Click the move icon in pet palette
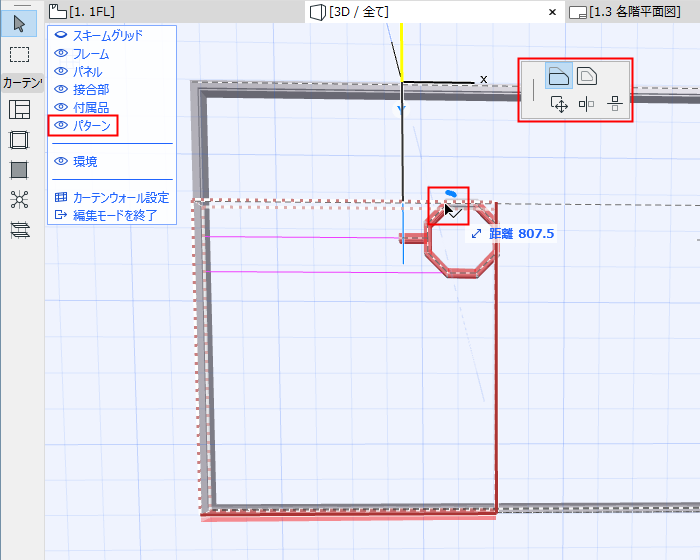 [x=559, y=104]
